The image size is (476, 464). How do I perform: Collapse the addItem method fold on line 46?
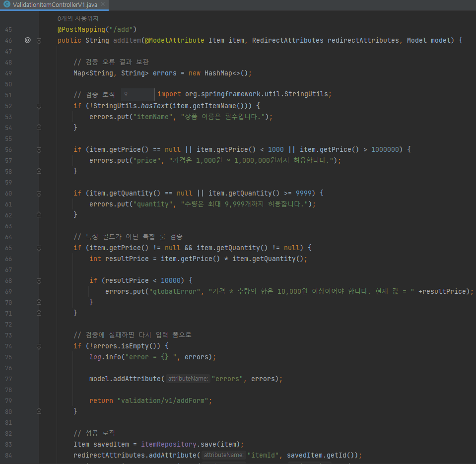pos(39,40)
